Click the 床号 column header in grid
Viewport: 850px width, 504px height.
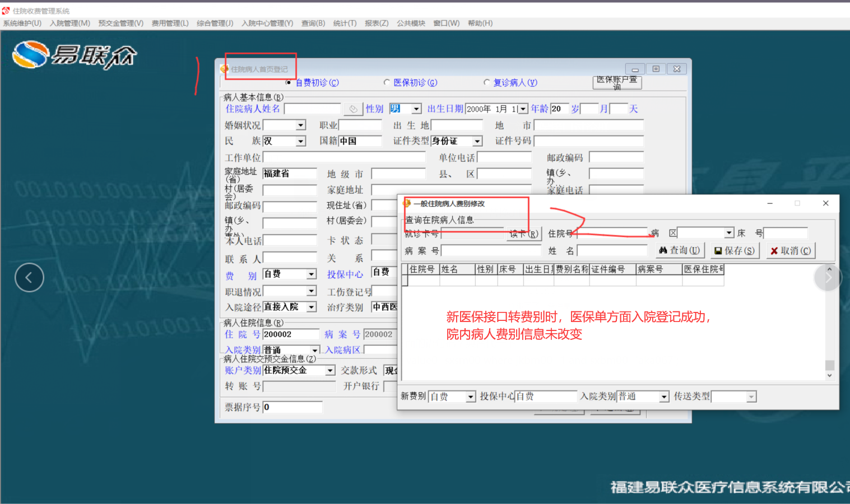pos(510,269)
